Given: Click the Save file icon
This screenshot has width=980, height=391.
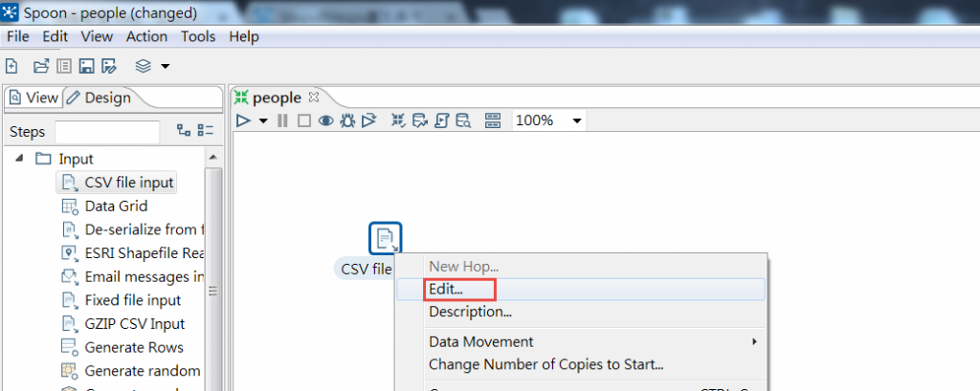Looking at the screenshot, I should click(87, 66).
